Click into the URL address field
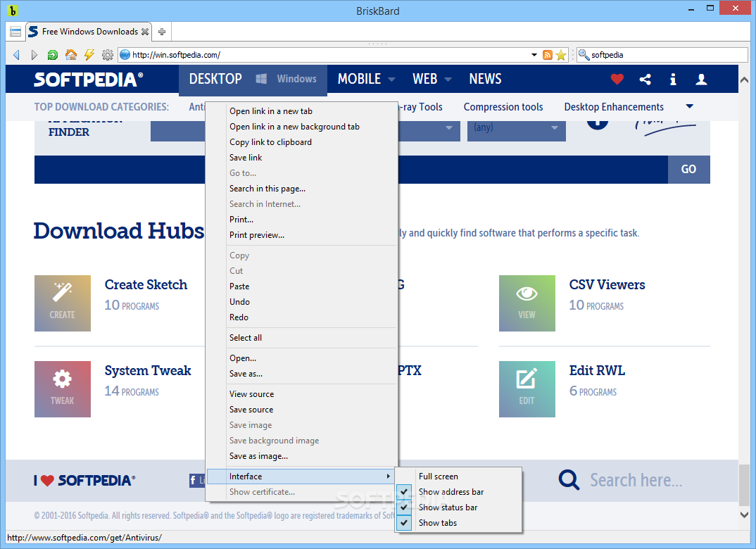 [330, 55]
